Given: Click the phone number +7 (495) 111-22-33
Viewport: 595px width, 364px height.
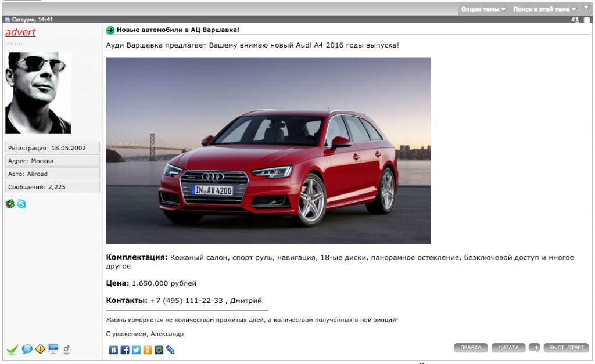Looking at the screenshot, I should (187, 301).
